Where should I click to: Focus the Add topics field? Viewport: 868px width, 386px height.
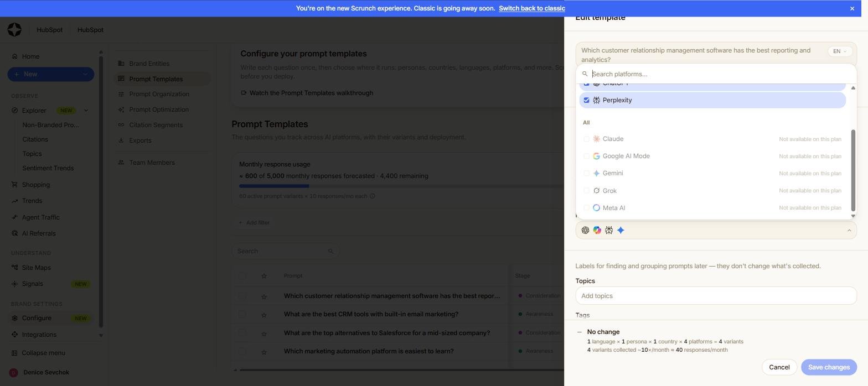pyautogui.click(x=716, y=296)
